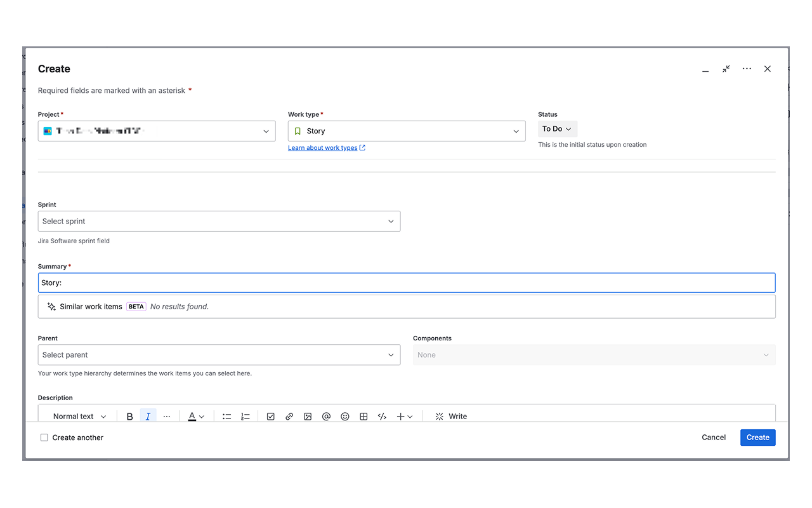Open the Select parent dropdown
The height and width of the screenshot is (508, 812).
point(219,355)
